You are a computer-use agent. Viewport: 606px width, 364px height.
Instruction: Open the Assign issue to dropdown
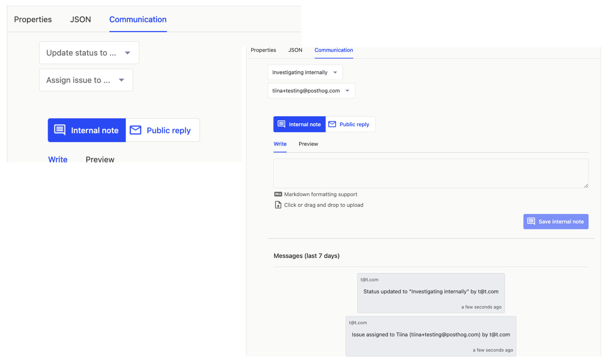pyautogui.click(x=86, y=80)
